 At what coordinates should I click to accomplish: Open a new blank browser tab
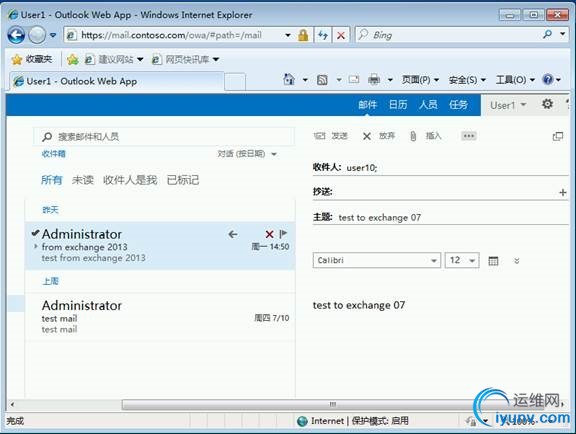[x=235, y=82]
